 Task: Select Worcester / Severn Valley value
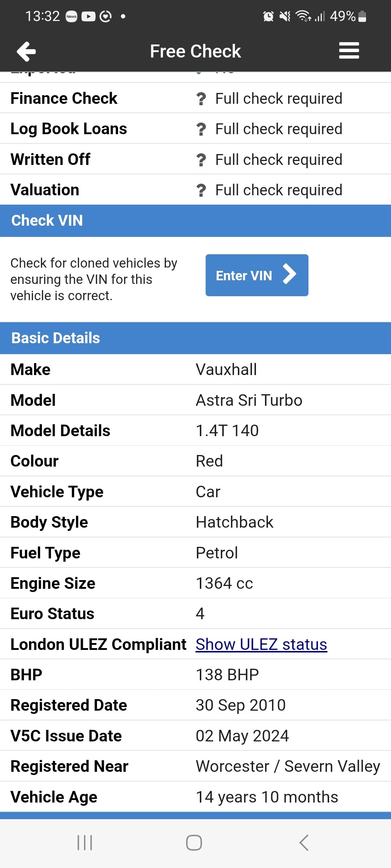coord(288,766)
